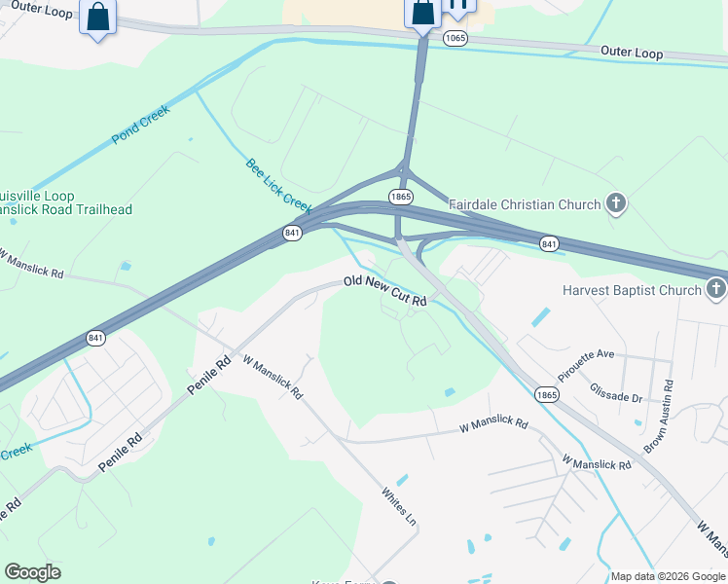Click the Harvest Baptist Church cross marker

(x=716, y=289)
